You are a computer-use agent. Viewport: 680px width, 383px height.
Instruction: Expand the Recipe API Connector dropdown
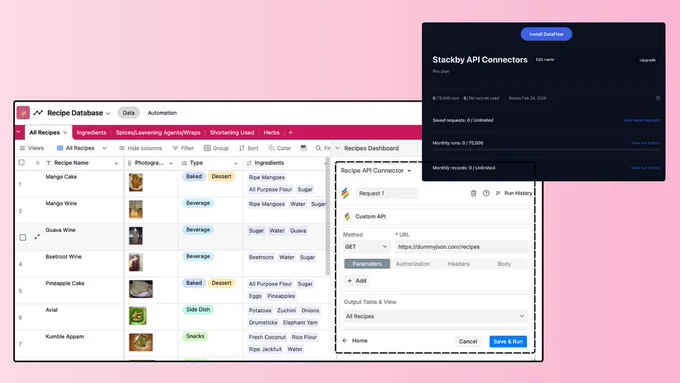[409, 171]
